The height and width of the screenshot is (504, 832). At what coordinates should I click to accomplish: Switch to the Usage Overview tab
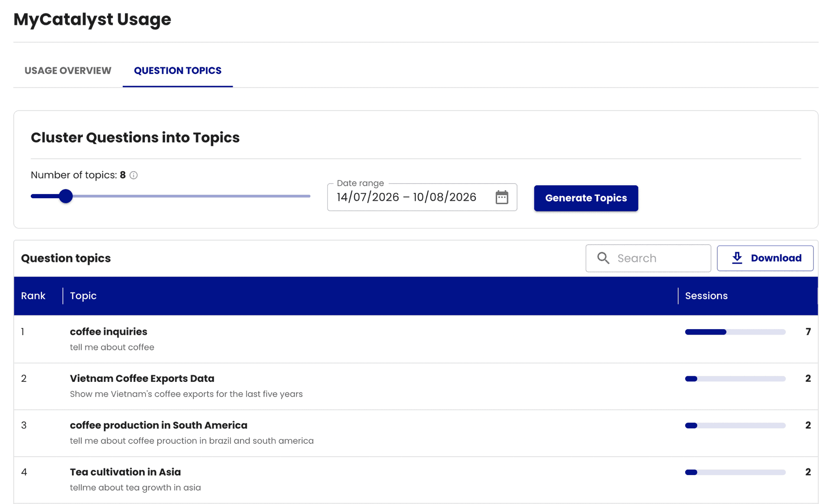click(x=68, y=71)
